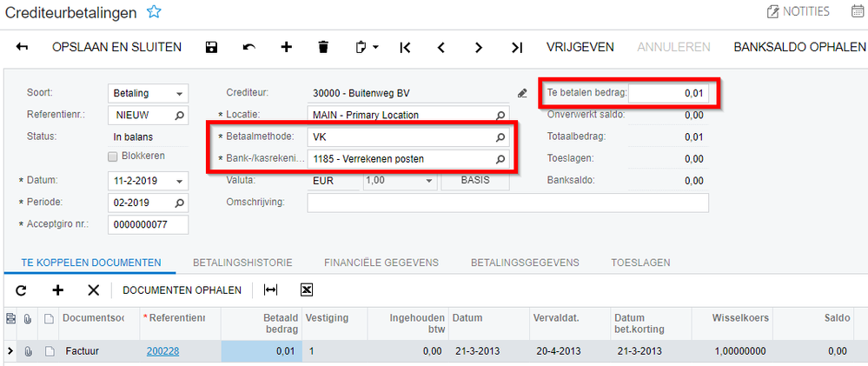Open the Toeslagen tab
Screen dimensions: 868x366
pos(640,263)
